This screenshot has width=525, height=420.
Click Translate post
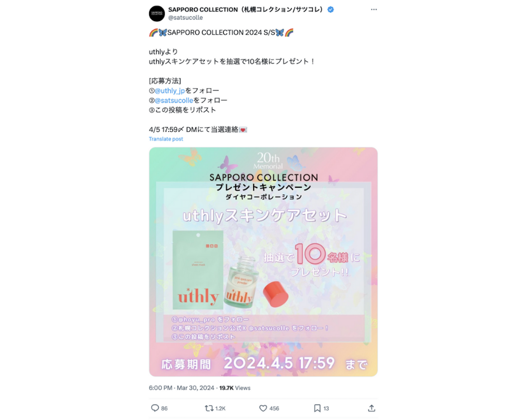(x=166, y=139)
